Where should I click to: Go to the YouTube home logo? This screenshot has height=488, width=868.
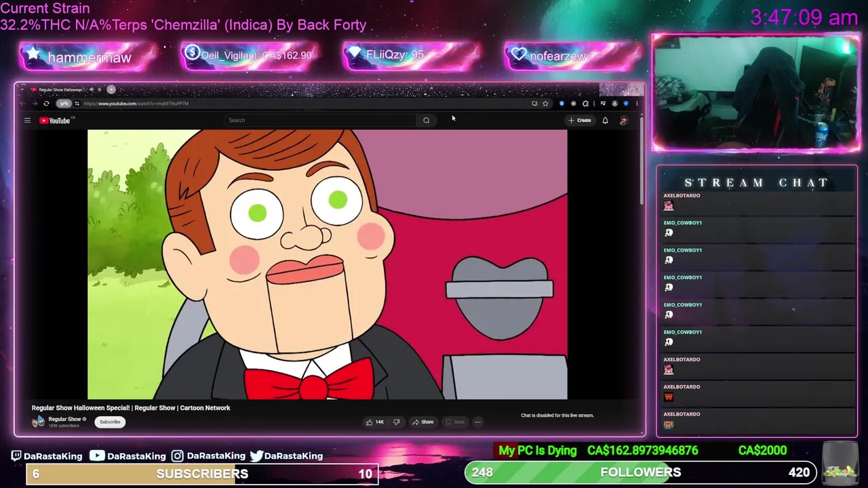pyautogui.click(x=55, y=121)
